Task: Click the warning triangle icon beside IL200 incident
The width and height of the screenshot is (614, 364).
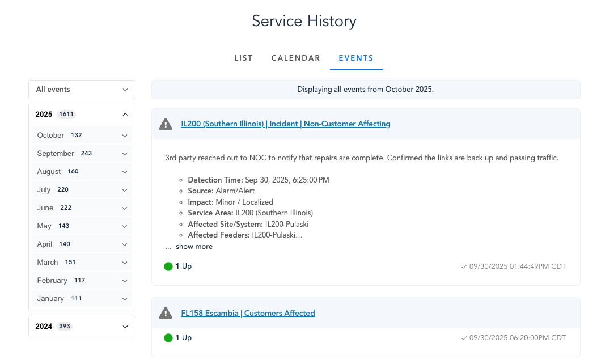Action: click(166, 124)
